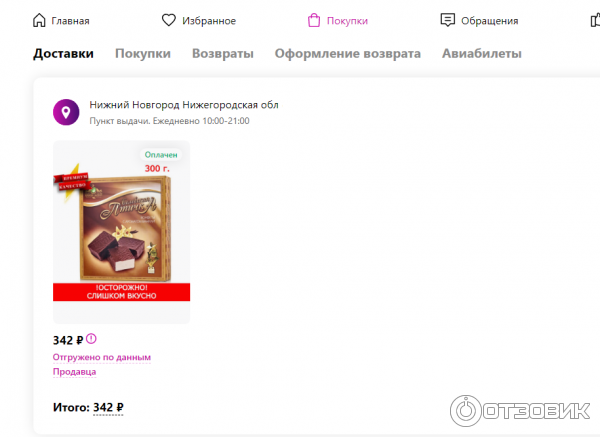Open the Авиабилеты tab
The image size is (600, 437).
click(481, 54)
